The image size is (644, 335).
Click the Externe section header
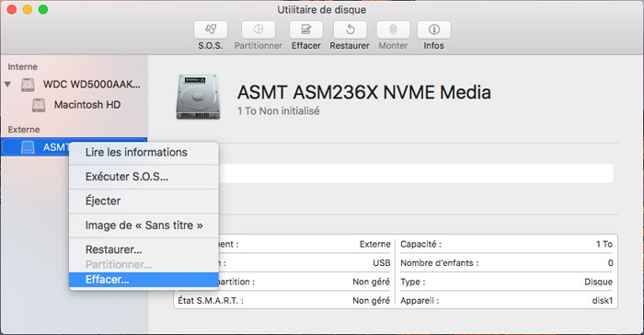click(24, 130)
